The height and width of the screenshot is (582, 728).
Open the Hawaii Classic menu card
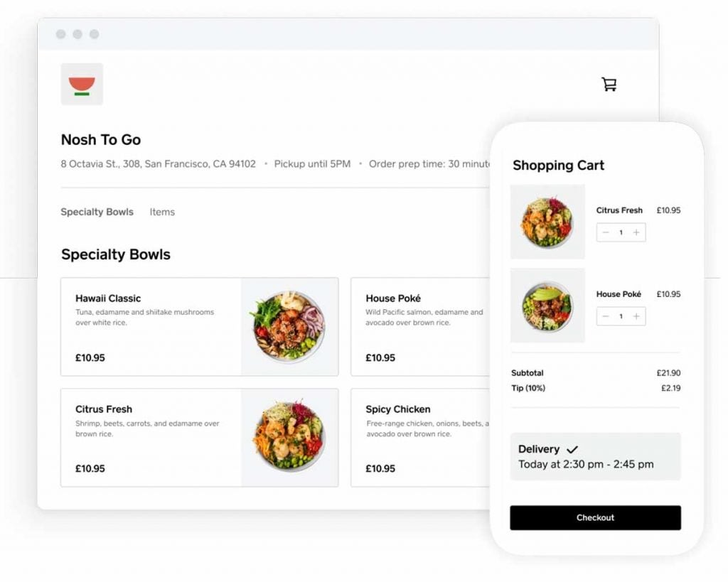[x=200, y=327]
